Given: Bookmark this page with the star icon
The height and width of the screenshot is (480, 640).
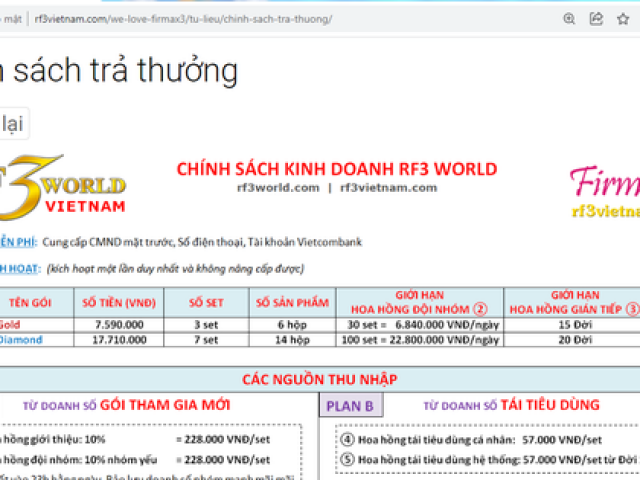Looking at the screenshot, I should [623, 19].
